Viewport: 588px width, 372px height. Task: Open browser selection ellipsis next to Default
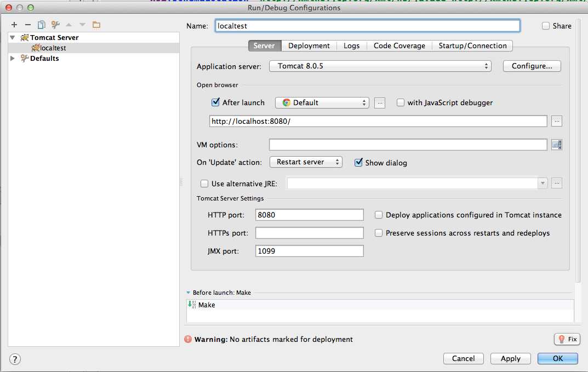point(380,103)
